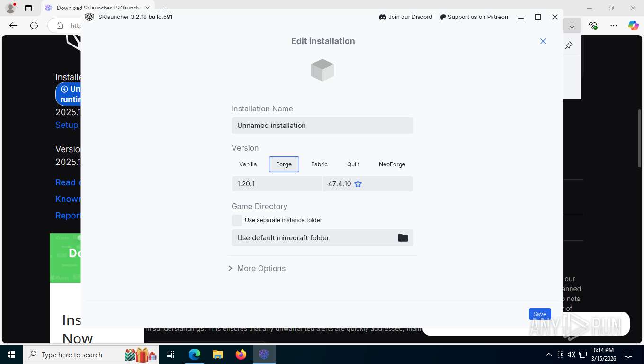Select the Forge version type
Image resolution: width=644 pixels, height=364 pixels.
284,164
